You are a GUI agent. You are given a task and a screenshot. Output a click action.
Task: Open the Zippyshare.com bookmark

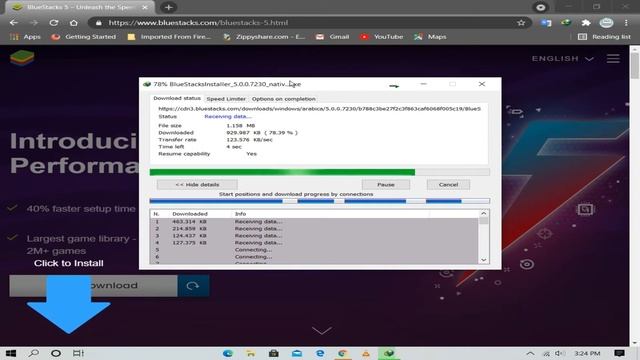(x=264, y=37)
